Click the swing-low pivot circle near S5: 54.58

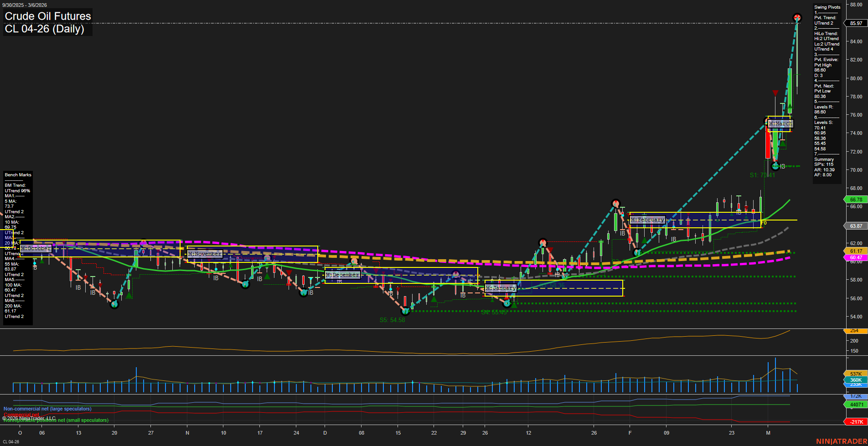pos(406,312)
